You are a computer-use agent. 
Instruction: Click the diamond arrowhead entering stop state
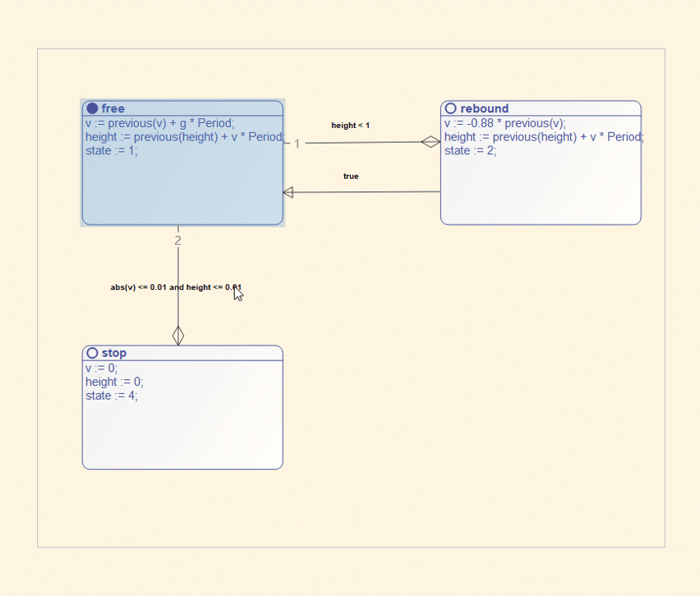178,336
